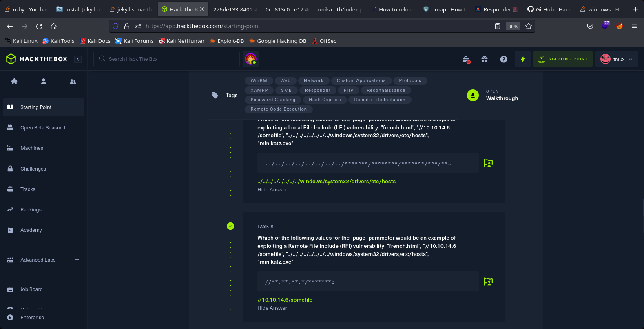The width and height of the screenshot is (644, 329).
Task: Download the walkthrough via green arrow icon
Action: click(473, 95)
